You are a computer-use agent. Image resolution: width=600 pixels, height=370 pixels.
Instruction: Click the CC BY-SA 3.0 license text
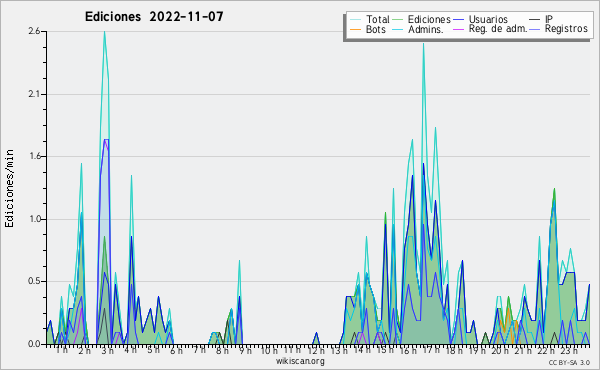click(x=569, y=363)
